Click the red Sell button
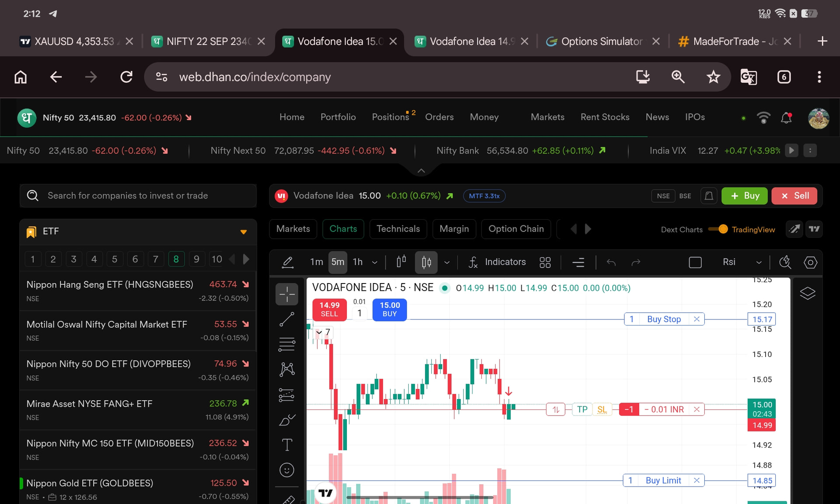 point(794,196)
